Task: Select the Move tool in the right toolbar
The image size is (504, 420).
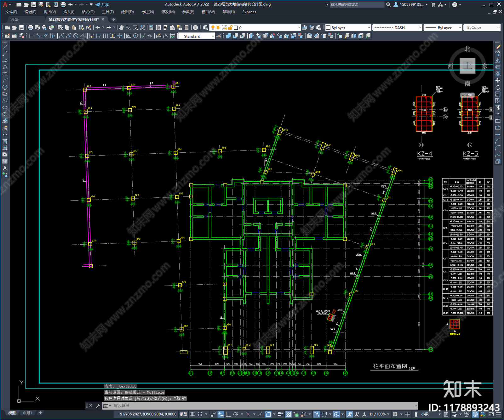Action: pos(498,81)
